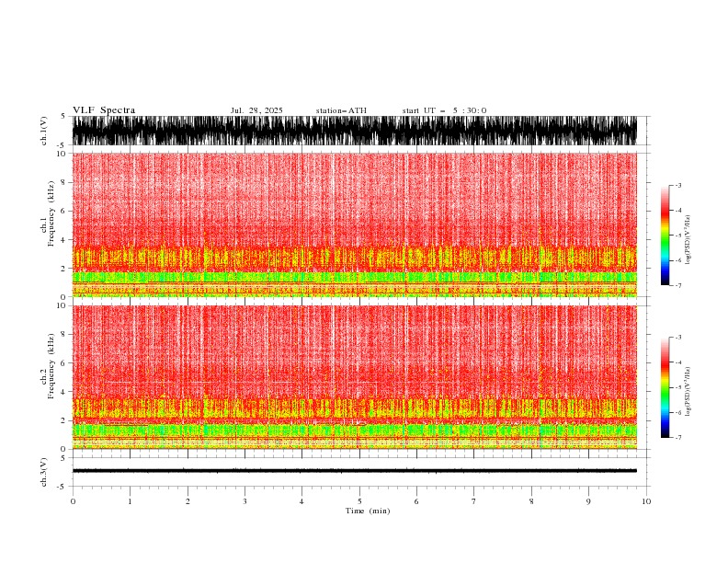Click the time axis tick label "1"
The image size is (728, 563).
tap(130, 501)
